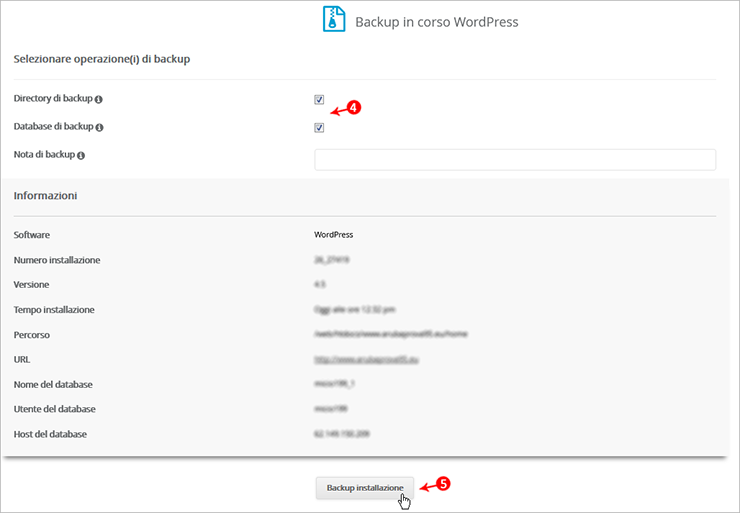
Task: Click the 'Directory di backup' label
Action: 53,98
